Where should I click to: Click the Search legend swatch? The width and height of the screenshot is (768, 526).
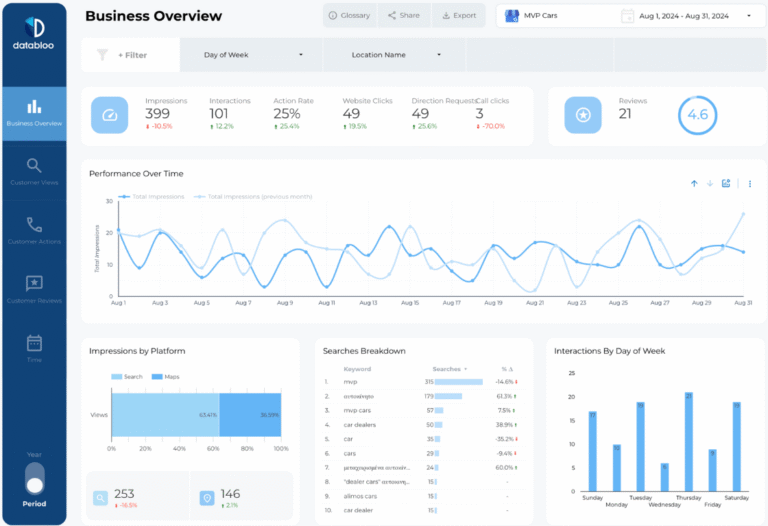(x=117, y=377)
